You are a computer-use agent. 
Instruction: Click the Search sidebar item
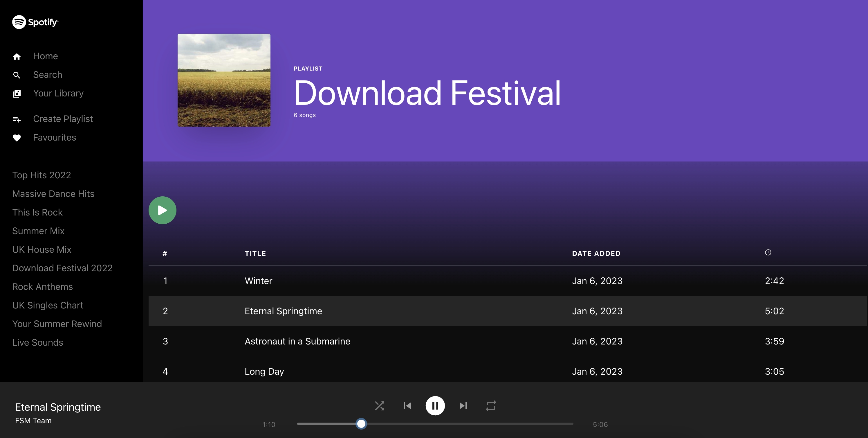tap(47, 75)
